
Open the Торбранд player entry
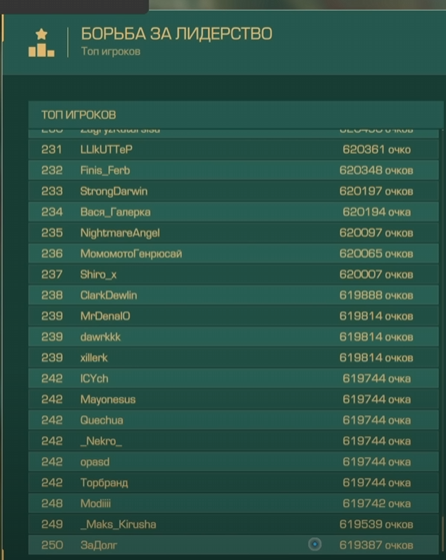[x=234, y=483]
